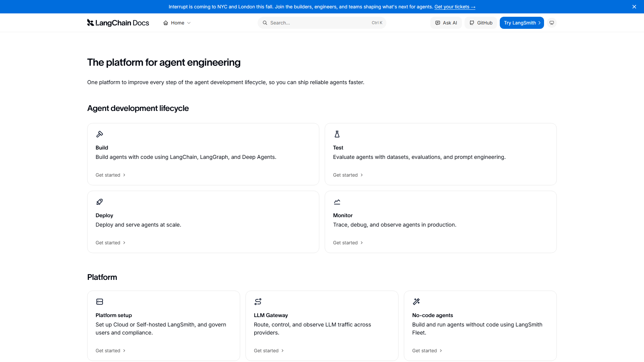Click the GitHub octocat icon
644x362 pixels.
pos(472,23)
